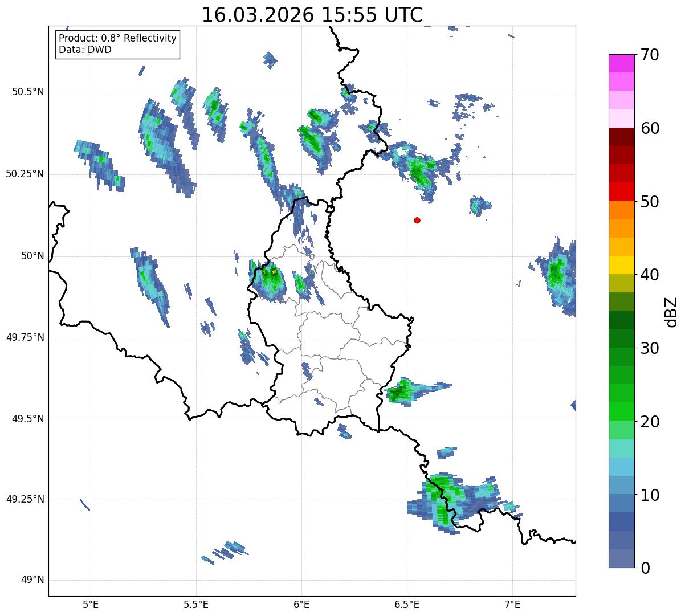This screenshot has height=616, width=685.
Task: Click the colorbar tick label 70
Action: 650,55
